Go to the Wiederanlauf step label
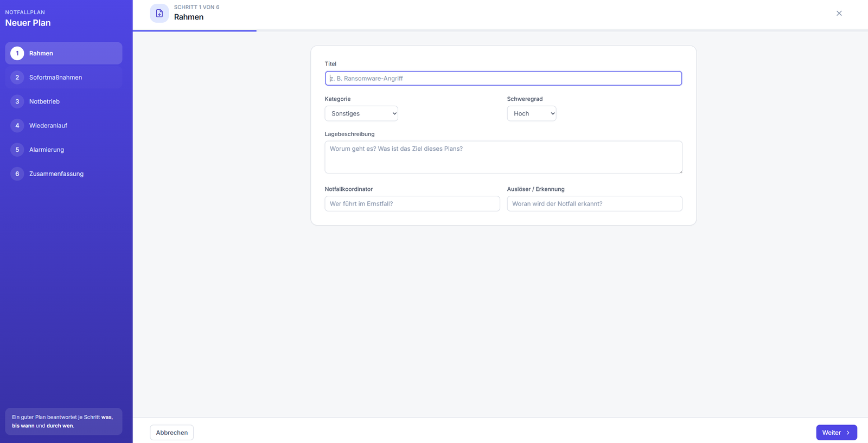This screenshot has height=443, width=868. (x=48, y=126)
